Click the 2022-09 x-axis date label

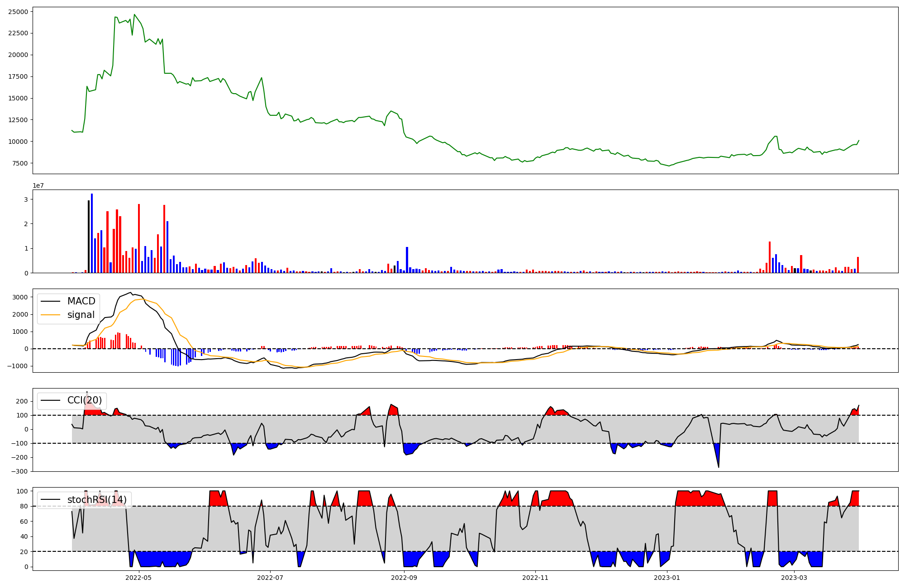click(404, 578)
